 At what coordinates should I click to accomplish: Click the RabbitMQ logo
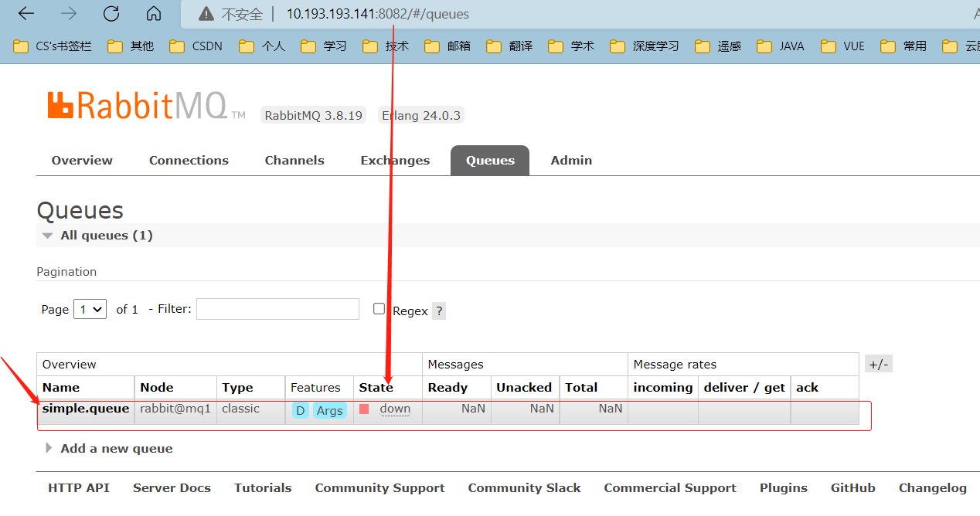click(147, 106)
